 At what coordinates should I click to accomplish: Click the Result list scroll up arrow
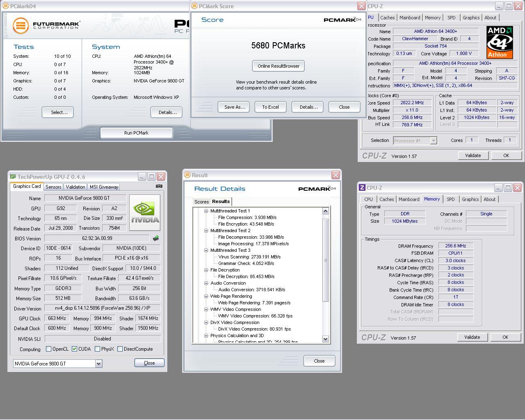326,211
